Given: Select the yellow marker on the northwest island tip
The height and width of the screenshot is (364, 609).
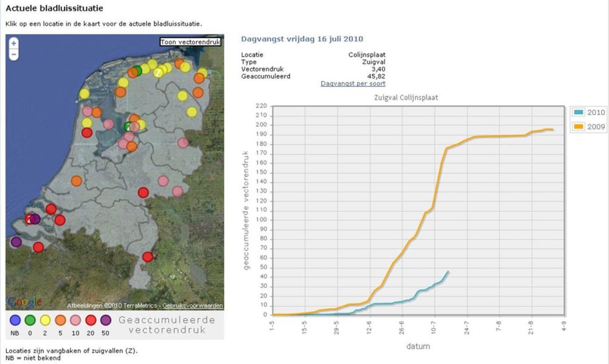Looking at the screenshot, I should (x=84, y=93).
